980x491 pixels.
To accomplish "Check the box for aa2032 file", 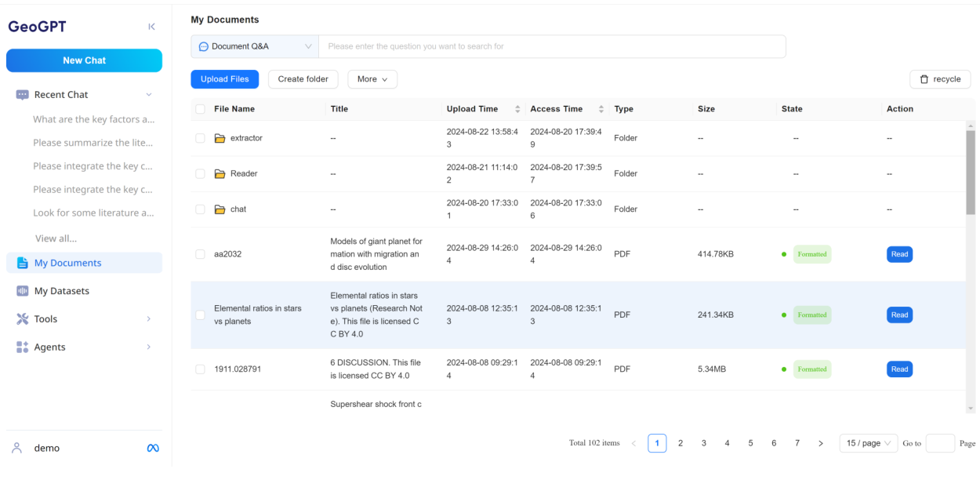I will click(x=200, y=254).
